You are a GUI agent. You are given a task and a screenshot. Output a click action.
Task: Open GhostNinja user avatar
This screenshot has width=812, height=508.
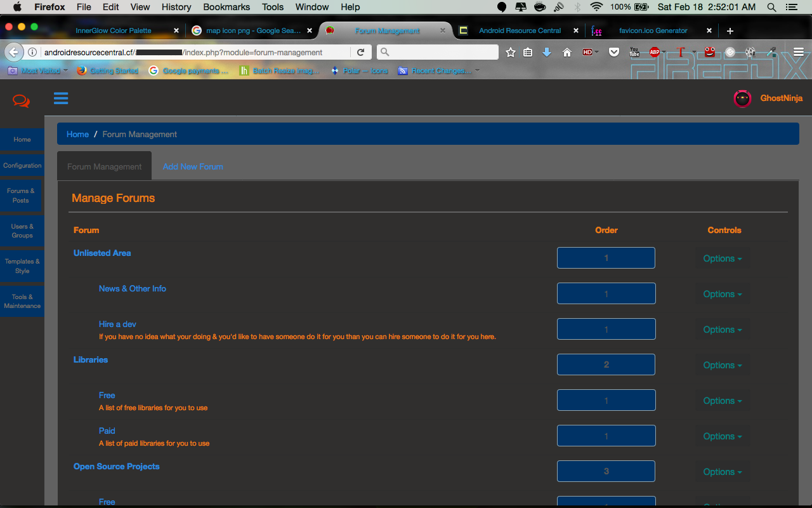742,98
